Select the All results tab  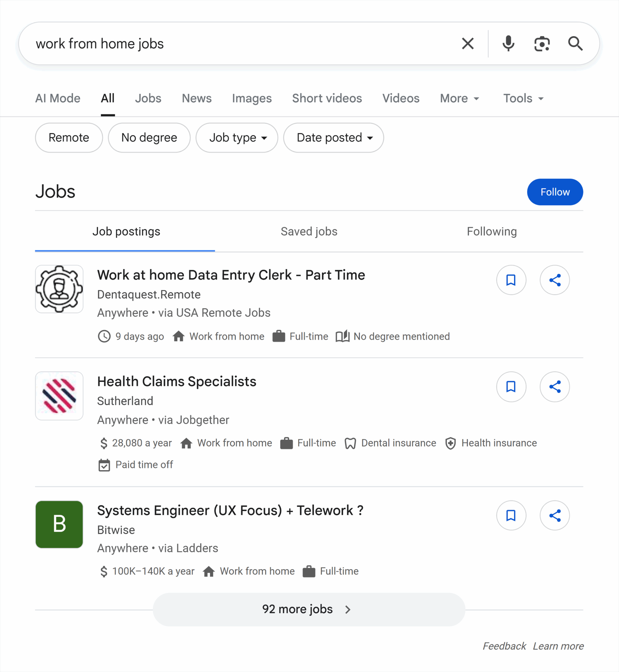coord(108,98)
